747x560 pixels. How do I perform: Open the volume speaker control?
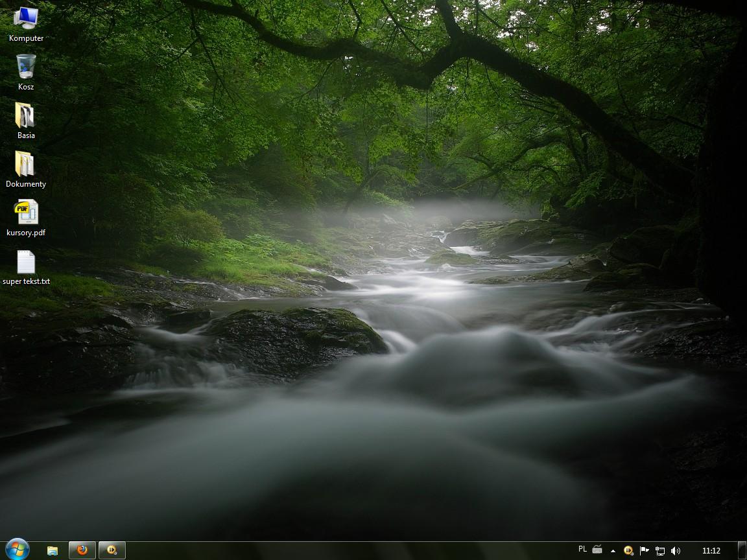point(676,550)
